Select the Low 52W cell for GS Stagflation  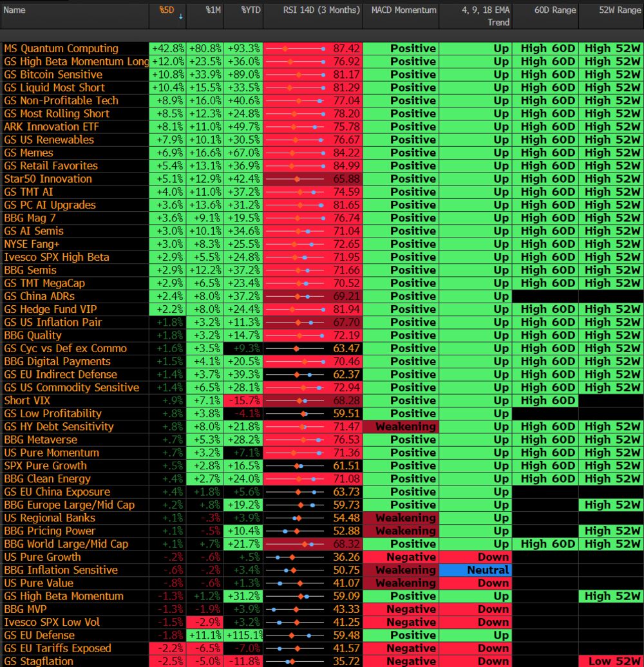pos(611,661)
